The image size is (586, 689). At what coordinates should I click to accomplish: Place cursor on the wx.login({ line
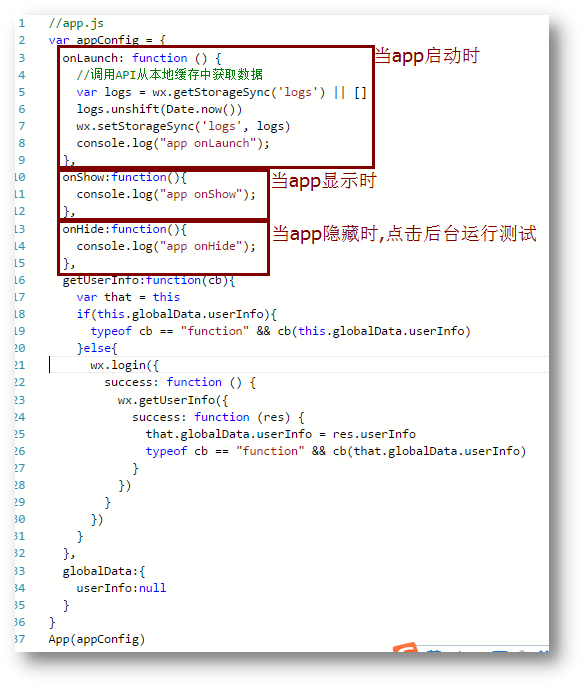pyautogui.click(x=124, y=366)
